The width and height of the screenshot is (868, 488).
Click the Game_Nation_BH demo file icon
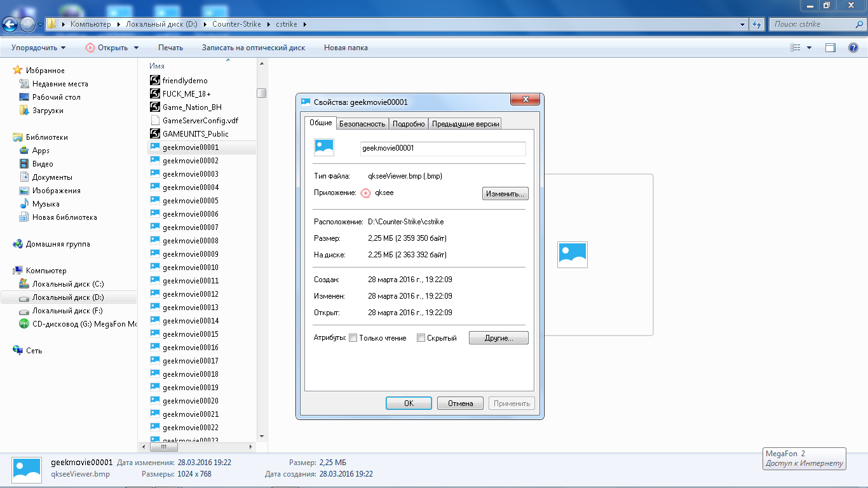pyautogui.click(x=155, y=107)
